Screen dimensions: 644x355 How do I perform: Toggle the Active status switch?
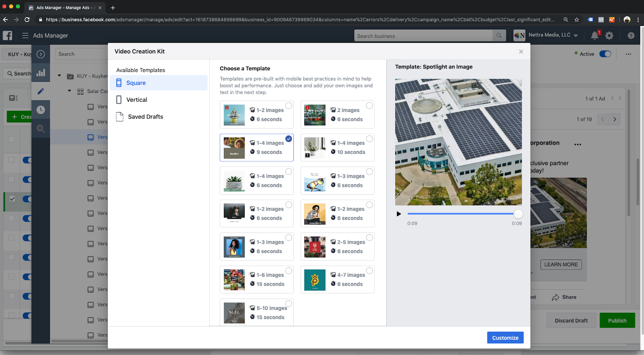(605, 54)
